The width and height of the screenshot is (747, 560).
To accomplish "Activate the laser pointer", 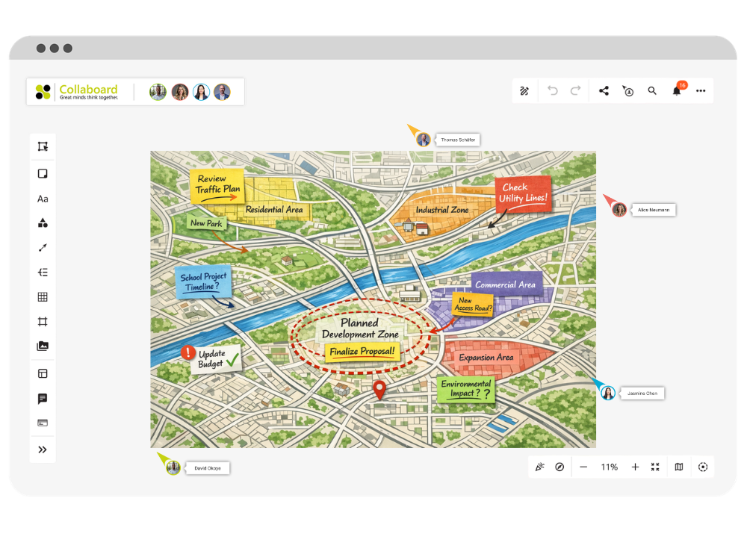I will (x=539, y=467).
